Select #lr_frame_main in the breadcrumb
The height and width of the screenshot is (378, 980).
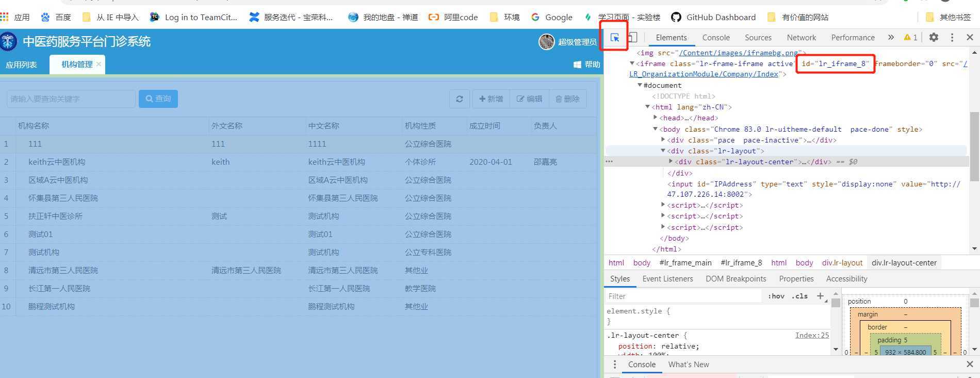[x=685, y=263]
